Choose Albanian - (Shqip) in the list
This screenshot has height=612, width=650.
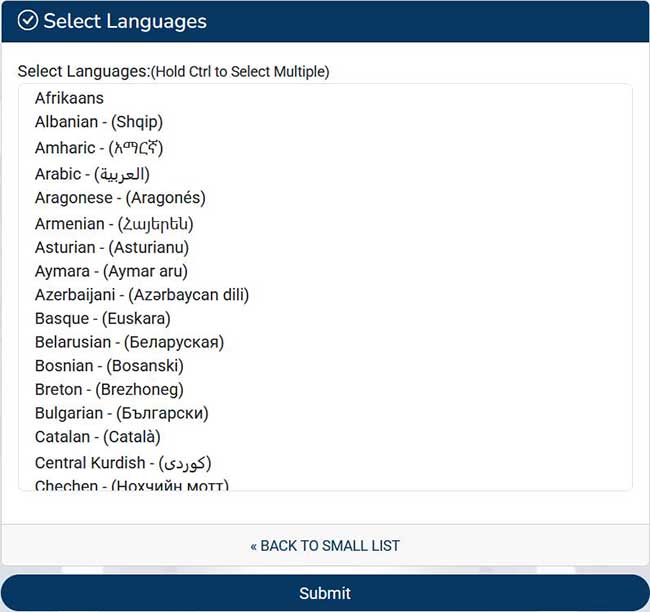(x=98, y=122)
